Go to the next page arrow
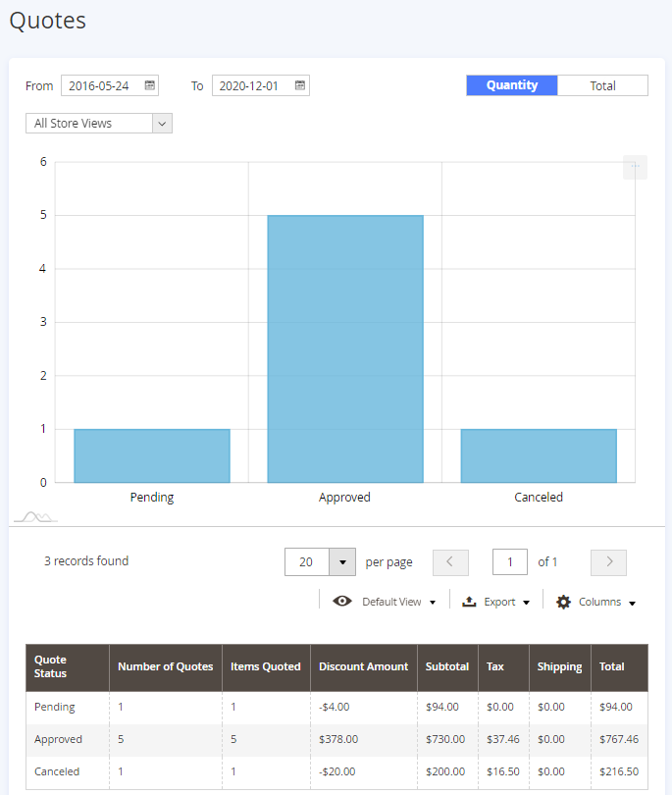Image resolution: width=672 pixels, height=795 pixels. (608, 562)
